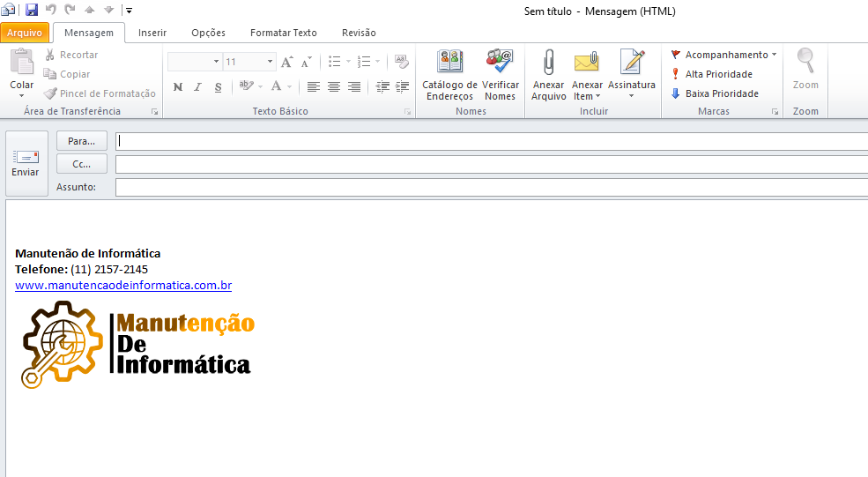The height and width of the screenshot is (477, 868).
Task: Click the Zoom magnifier button
Action: tap(805, 70)
